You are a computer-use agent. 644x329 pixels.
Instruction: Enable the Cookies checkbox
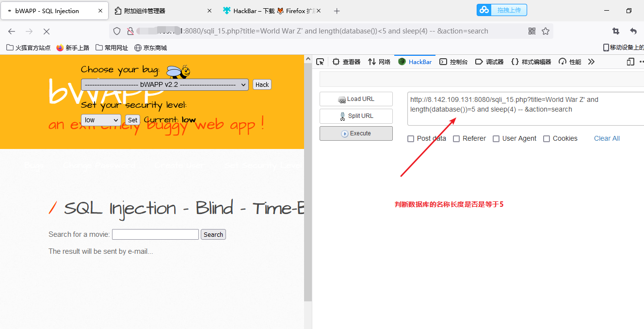click(x=547, y=139)
